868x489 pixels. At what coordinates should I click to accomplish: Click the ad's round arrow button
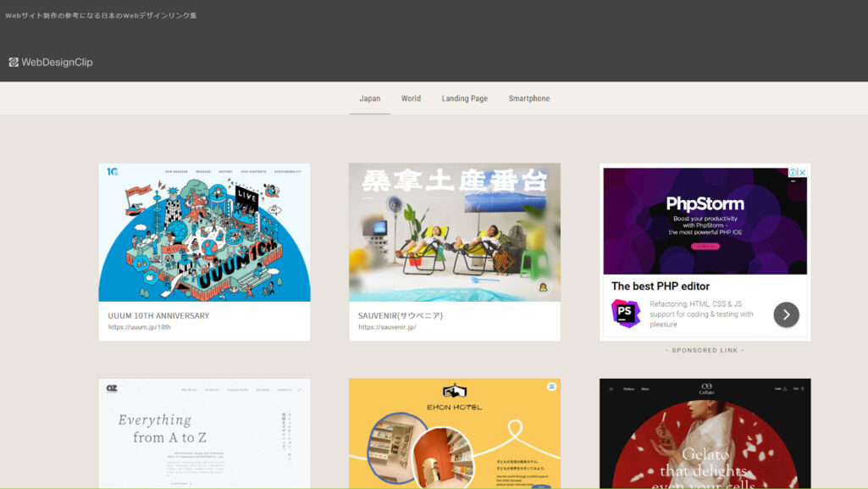point(786,314)
